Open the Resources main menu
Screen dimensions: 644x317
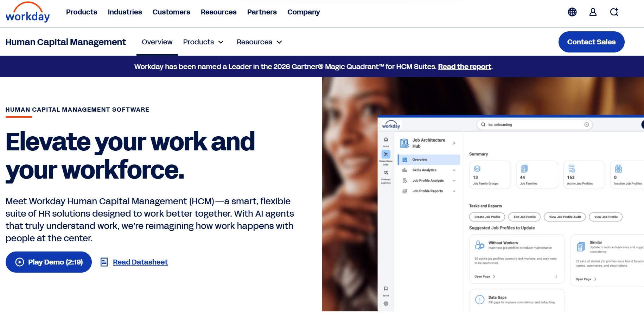click(x=219, y=12)
